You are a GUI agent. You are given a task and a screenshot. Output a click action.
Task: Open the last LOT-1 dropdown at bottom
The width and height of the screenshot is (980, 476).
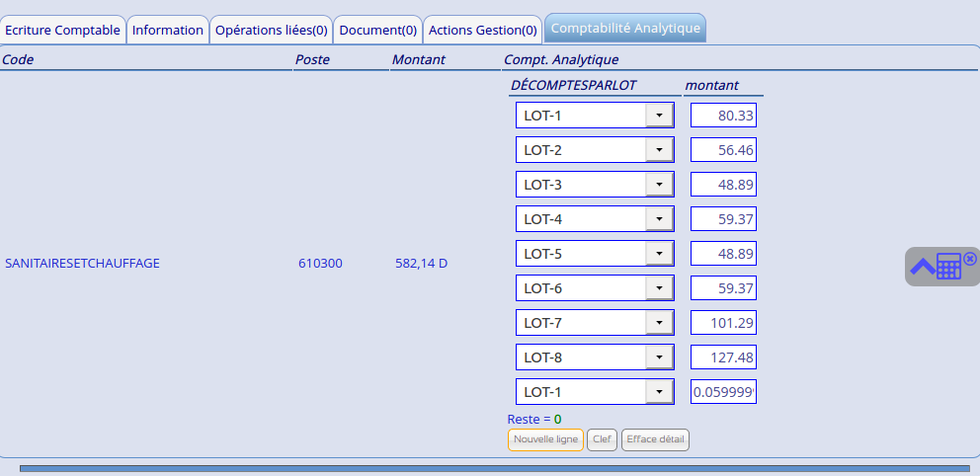pos(658,392)
